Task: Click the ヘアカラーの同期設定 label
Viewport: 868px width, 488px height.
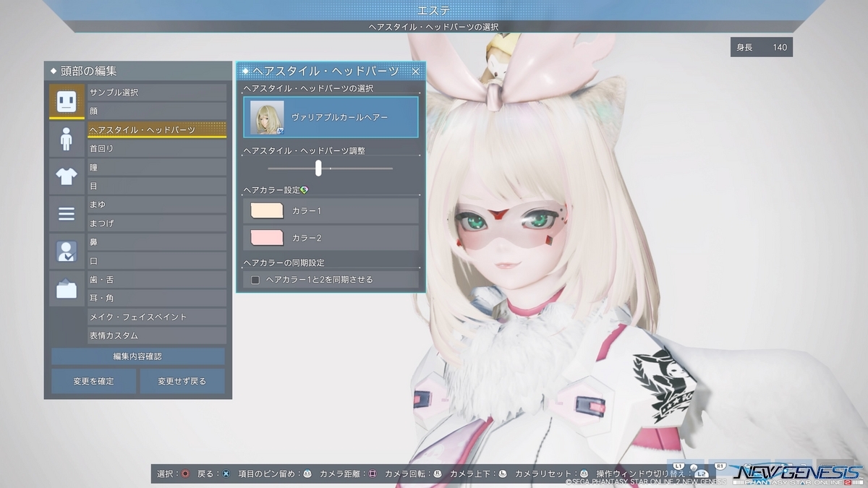Action: coord(284,262)
